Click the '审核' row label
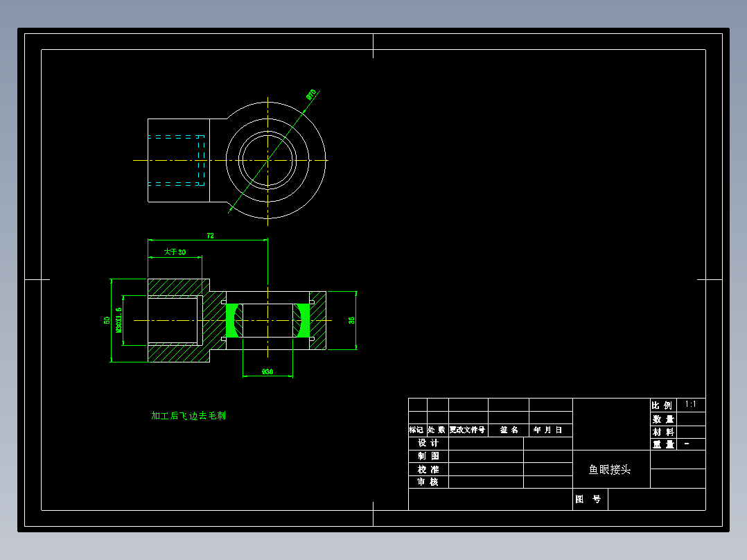747x560 pixels. coord(428,482)
